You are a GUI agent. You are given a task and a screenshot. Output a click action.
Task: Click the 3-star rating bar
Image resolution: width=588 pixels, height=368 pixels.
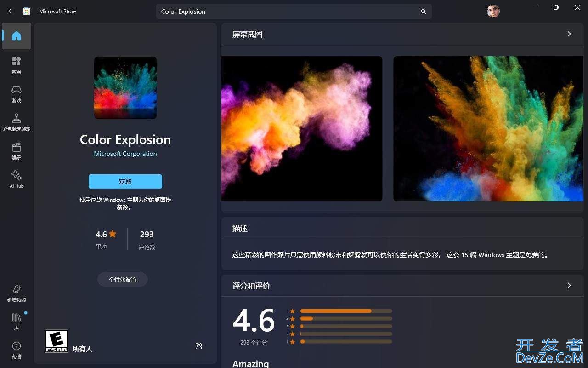coord(346,326)
